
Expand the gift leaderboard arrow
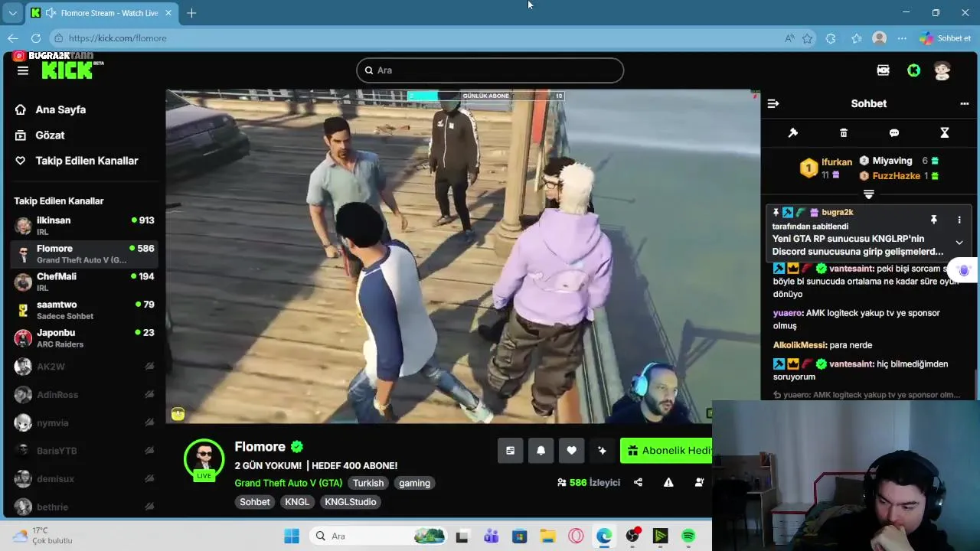tap(868, 194)
